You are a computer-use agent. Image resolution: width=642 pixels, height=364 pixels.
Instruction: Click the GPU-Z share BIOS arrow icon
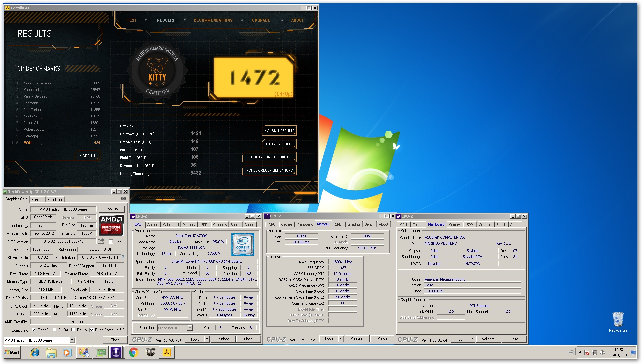pyautogui.click(x=101, y=241)
